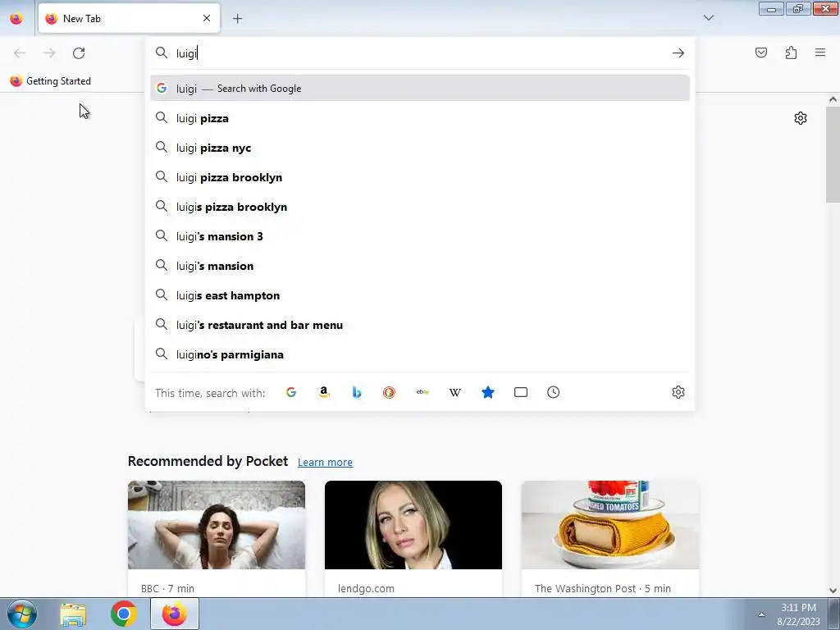Open Windows Start menu
Viewport: 840px width, 630px height.
22,614
